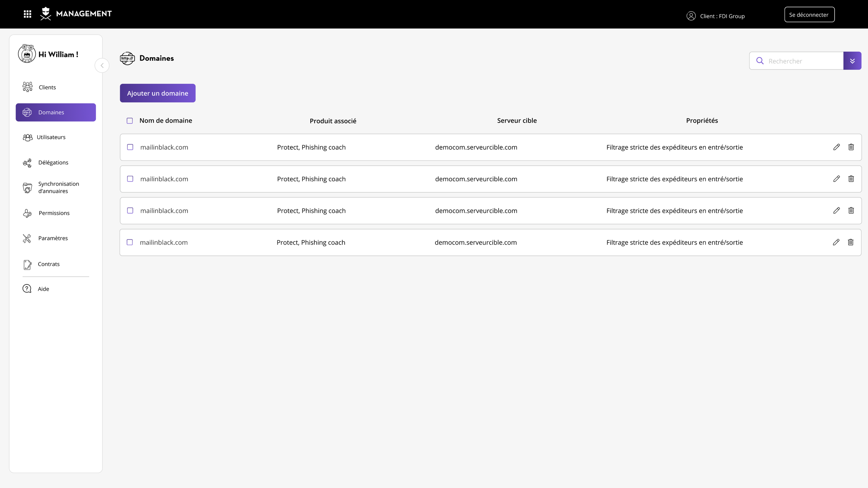Click pencil icon on third domain row
The width and height of the screenshot is (868, 488).
tap(836, 210)
